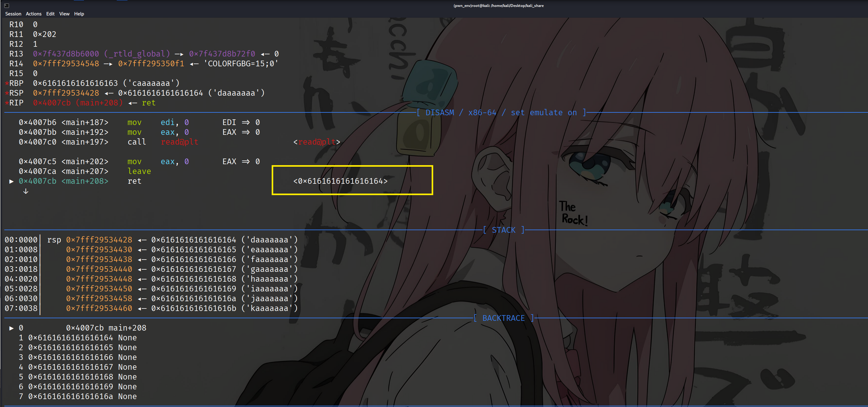Click the 'set emulate on' header text
Viewport: 868px width, 407px height.
(544, 113)
